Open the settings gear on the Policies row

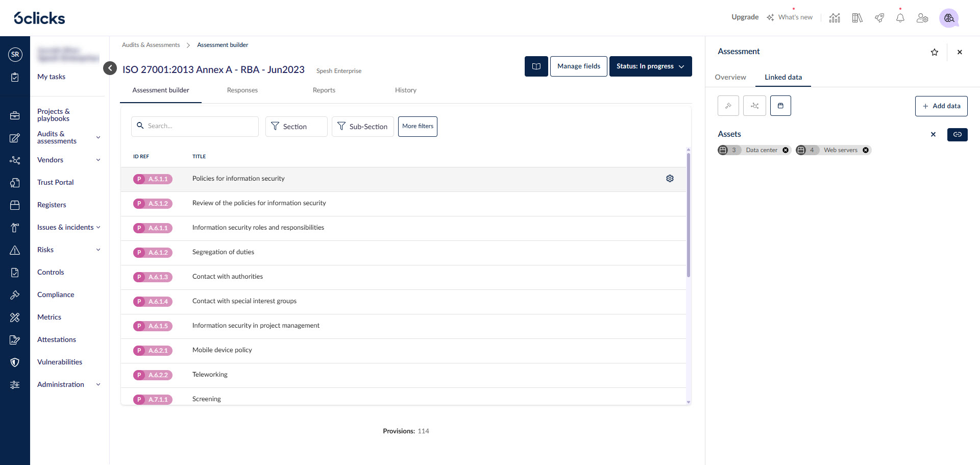pyautogui.click(x=670, y=179)
